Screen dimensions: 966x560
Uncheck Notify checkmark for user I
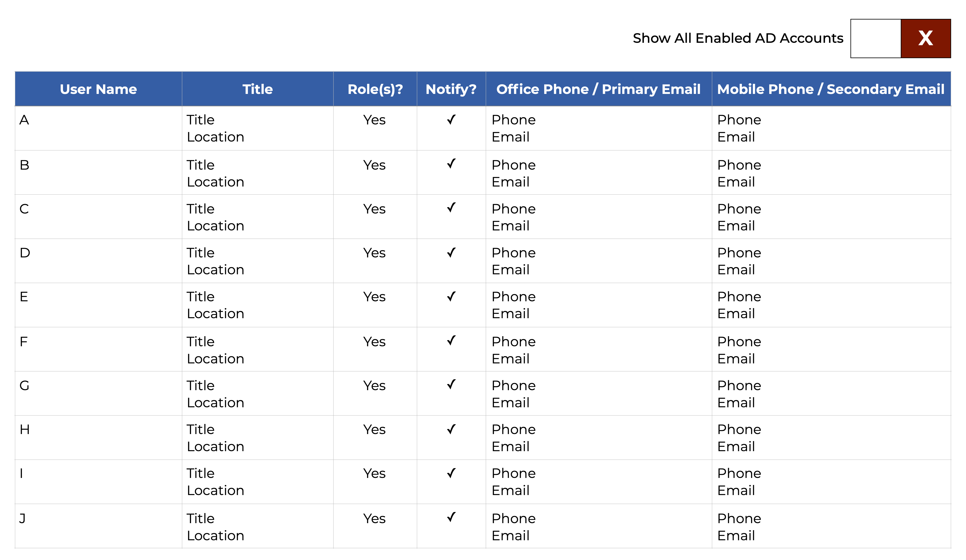click(x=451, y=473)
